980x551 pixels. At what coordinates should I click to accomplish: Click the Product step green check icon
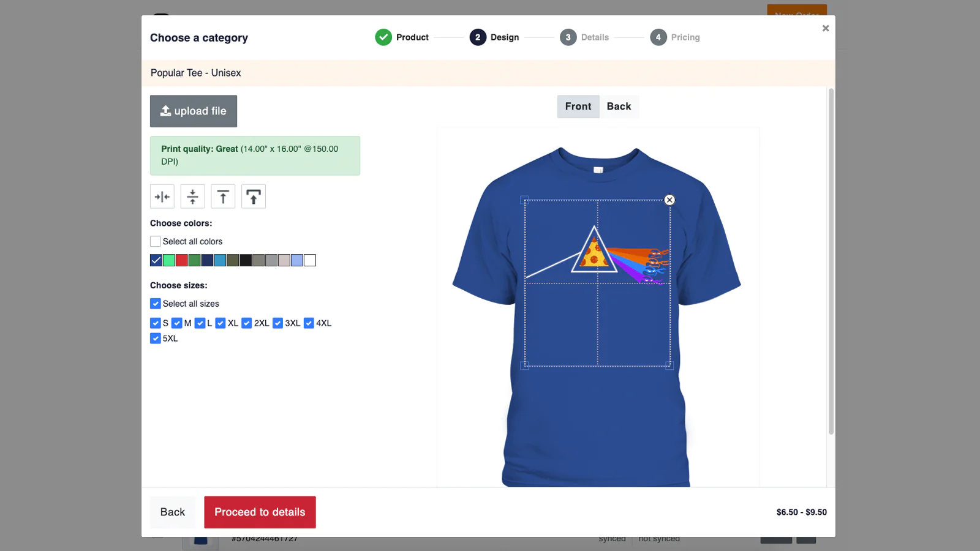(383, 37)
